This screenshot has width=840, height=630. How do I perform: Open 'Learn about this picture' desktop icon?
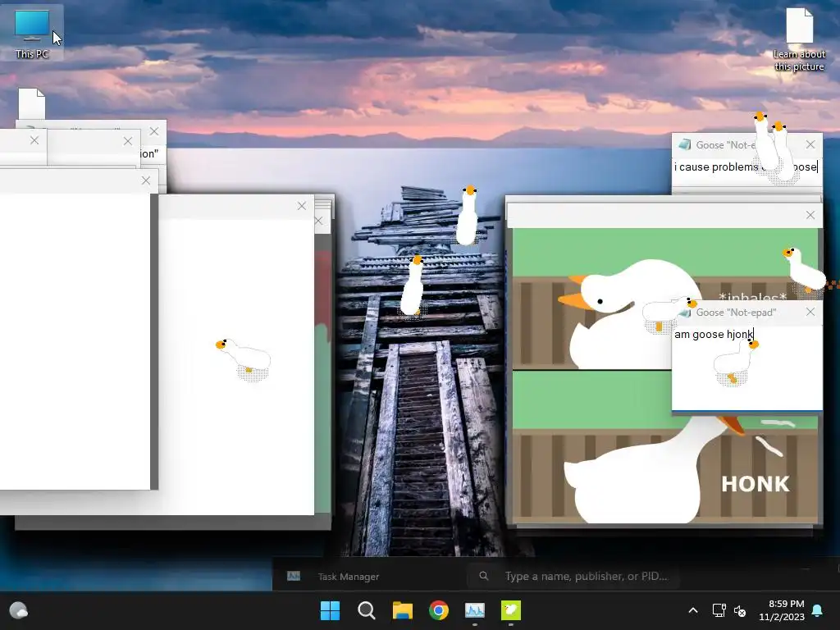pos(799,39)
